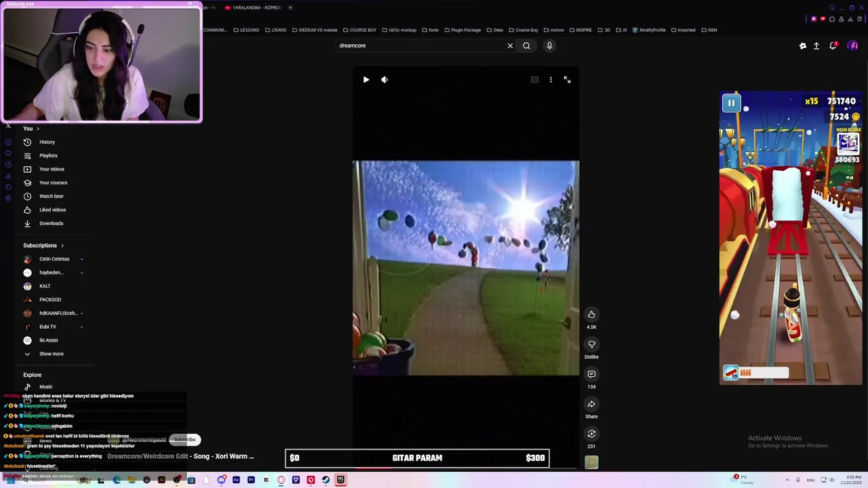Screen dimensions: 868x488
Task: Open the 134 comments panel
Action: pos(591,374)
